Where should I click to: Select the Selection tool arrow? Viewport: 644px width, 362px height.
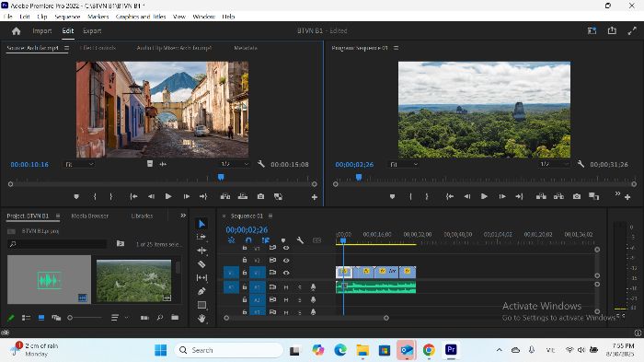point(201,224)
